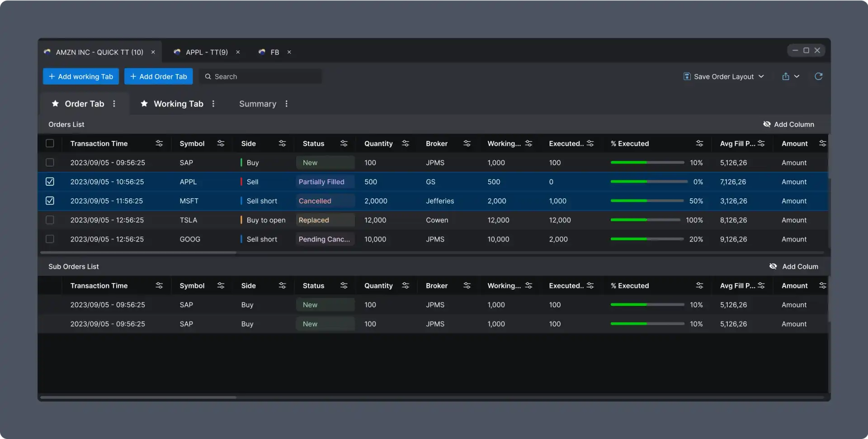Toggle the select-all checkbox in Orders List header

(x=50, y=143)
